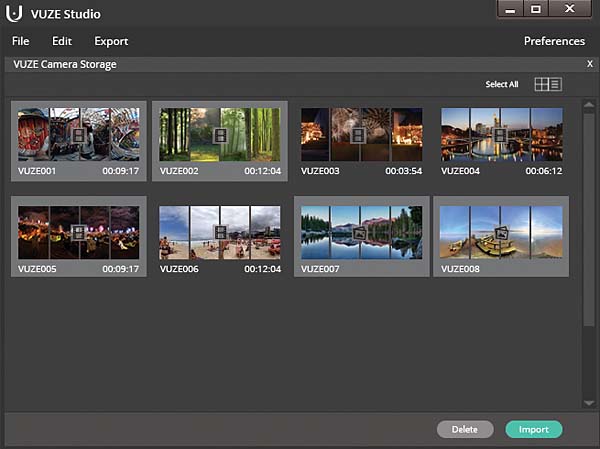
Task: Select the VUZE003 fireworks clip
Action: (362, 134)
